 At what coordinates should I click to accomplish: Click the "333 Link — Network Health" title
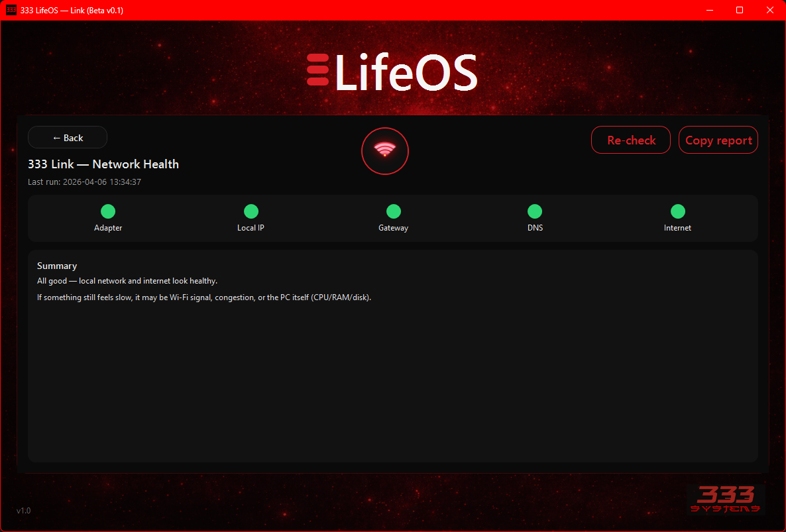pos(103,164)
